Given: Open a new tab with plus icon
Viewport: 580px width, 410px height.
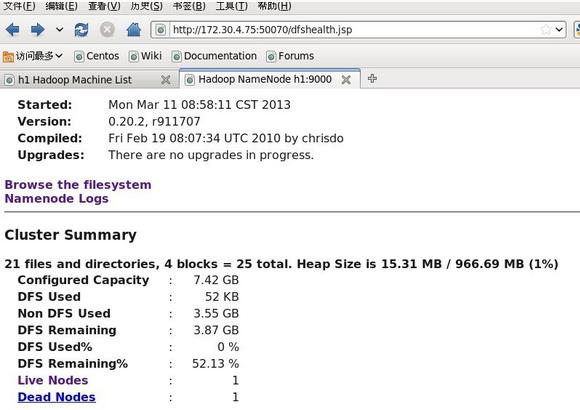Looking at the screenshot, I should [372, 78].
